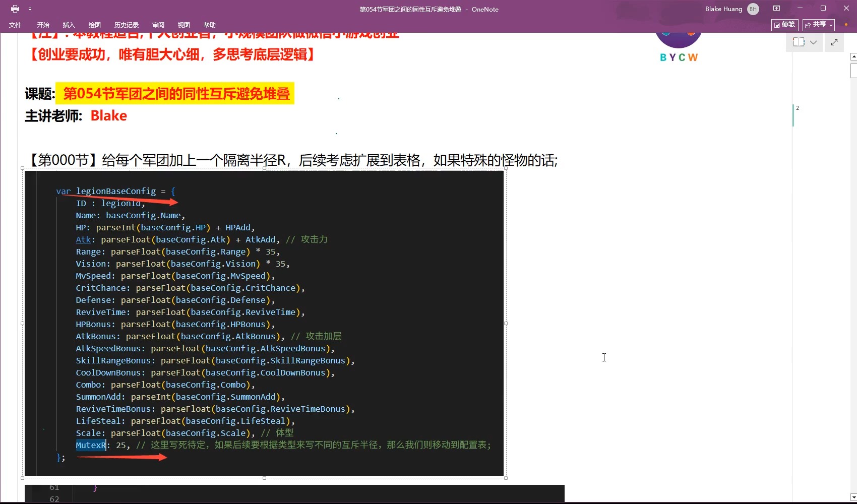This screenshot has height=504, width=857.
Task: Select the code block screenshot on the page
Action: [265, 323]
